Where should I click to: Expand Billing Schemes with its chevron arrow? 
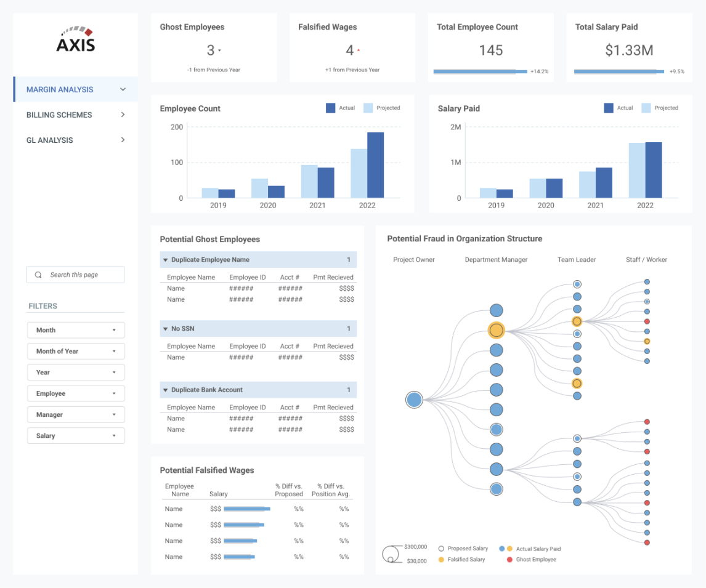click(x=123, y=115)
